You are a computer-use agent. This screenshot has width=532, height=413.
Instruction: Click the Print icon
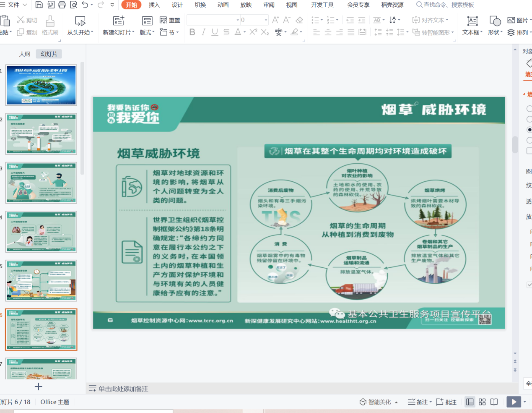tap(62, 5)
